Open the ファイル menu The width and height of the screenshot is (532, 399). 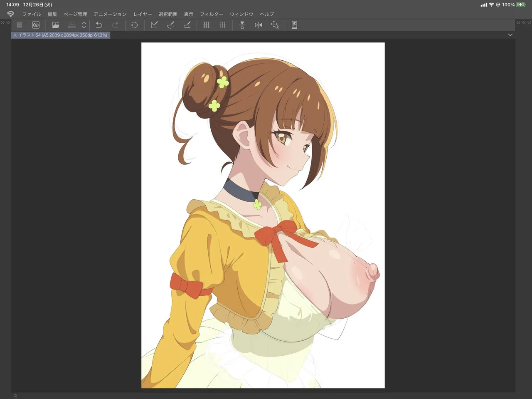[32, 14]
